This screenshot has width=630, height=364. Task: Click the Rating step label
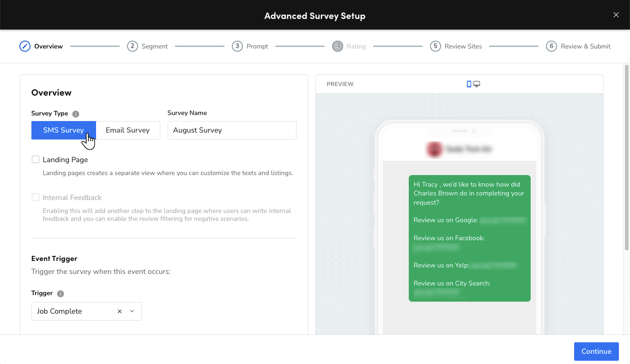click(356, 46)
